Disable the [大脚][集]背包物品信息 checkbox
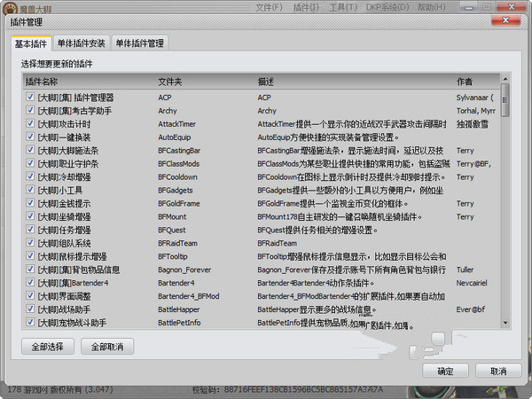 pos(30,269)
